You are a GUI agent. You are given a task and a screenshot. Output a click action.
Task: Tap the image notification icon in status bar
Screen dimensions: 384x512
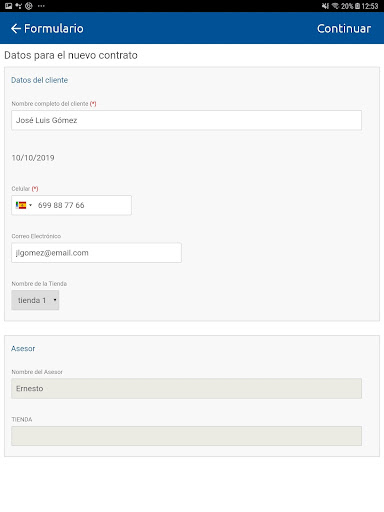click(8, 6)
